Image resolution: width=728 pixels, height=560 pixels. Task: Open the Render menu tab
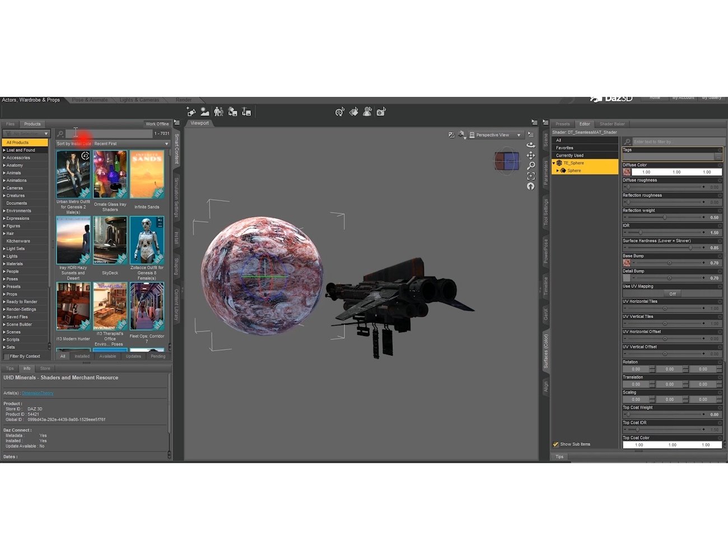click(183, 99)
